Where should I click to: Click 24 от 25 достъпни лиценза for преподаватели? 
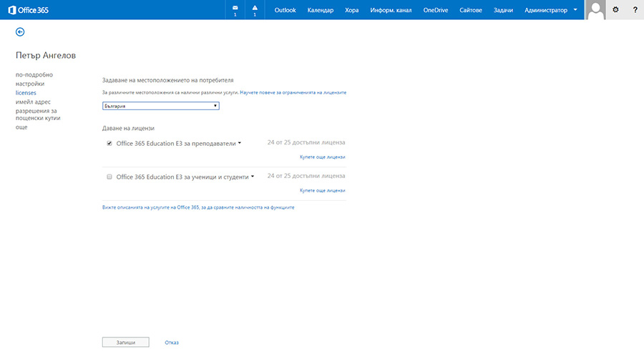coord(306,142)
